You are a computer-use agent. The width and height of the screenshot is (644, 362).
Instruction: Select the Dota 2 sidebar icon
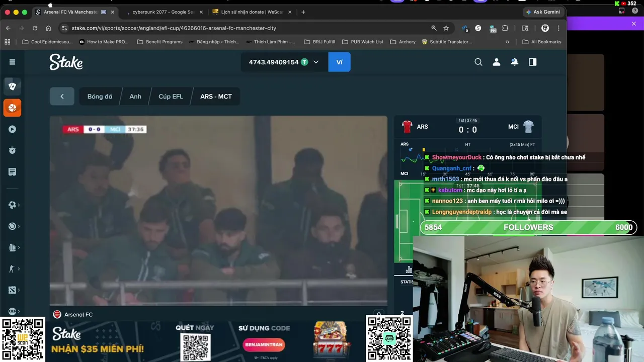pyautogui.click(x=12, y=290)
